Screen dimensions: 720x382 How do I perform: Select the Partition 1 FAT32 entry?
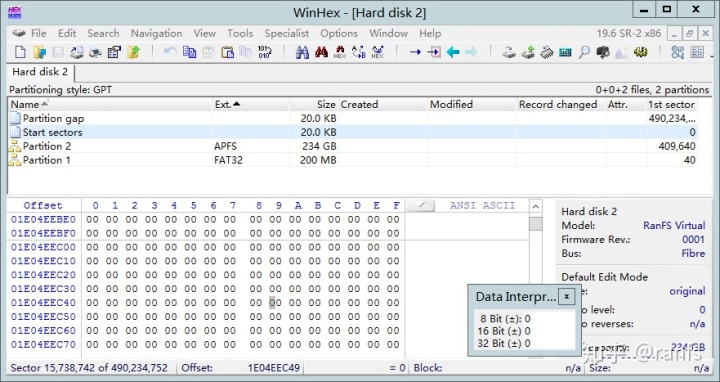tap(353, 160)
